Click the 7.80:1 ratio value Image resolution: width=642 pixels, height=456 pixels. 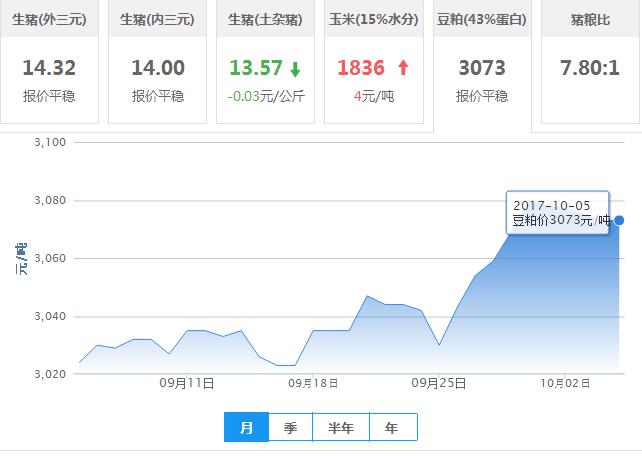[590, 68]
